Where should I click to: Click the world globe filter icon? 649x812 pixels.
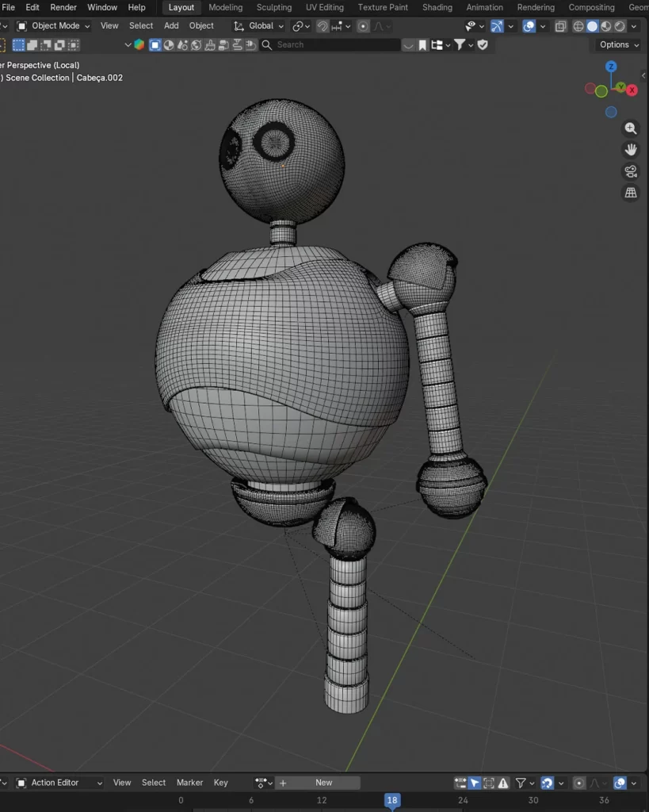click(x=197, y=45)
